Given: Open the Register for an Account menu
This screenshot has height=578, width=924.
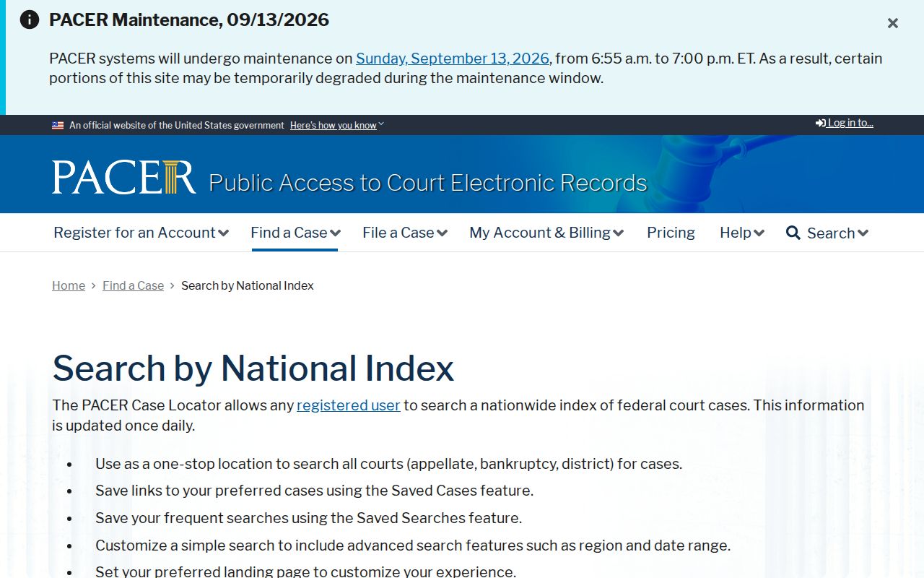Looking at the screenshot, I should [x=141, y=233].
